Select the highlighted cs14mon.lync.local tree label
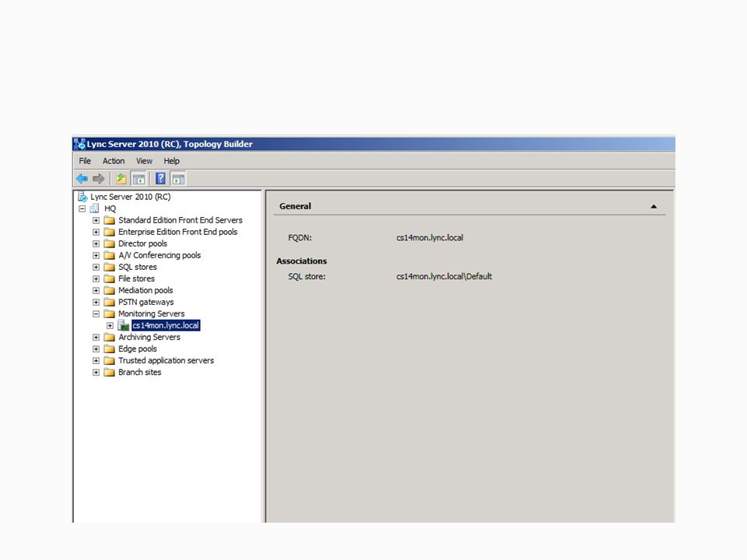Screen dimensions: 747x560 (166, 326)
